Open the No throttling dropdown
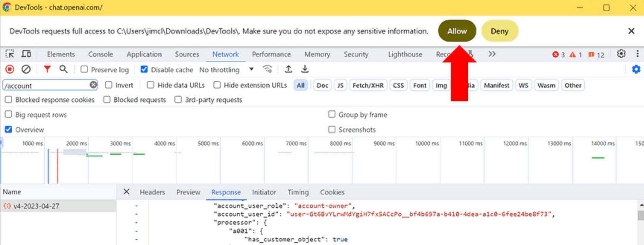The width and height of the screenshot is (644, 245). tap(226, 70)
